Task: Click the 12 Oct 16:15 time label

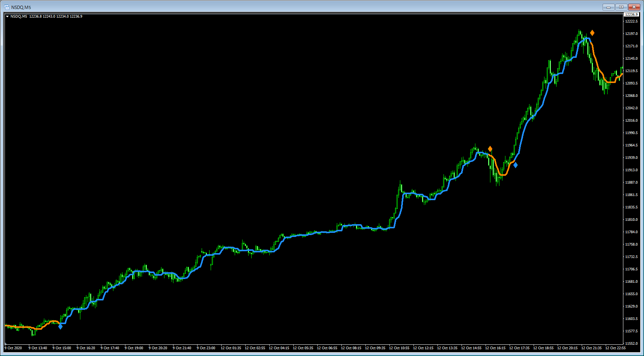Action: [495, 348]
